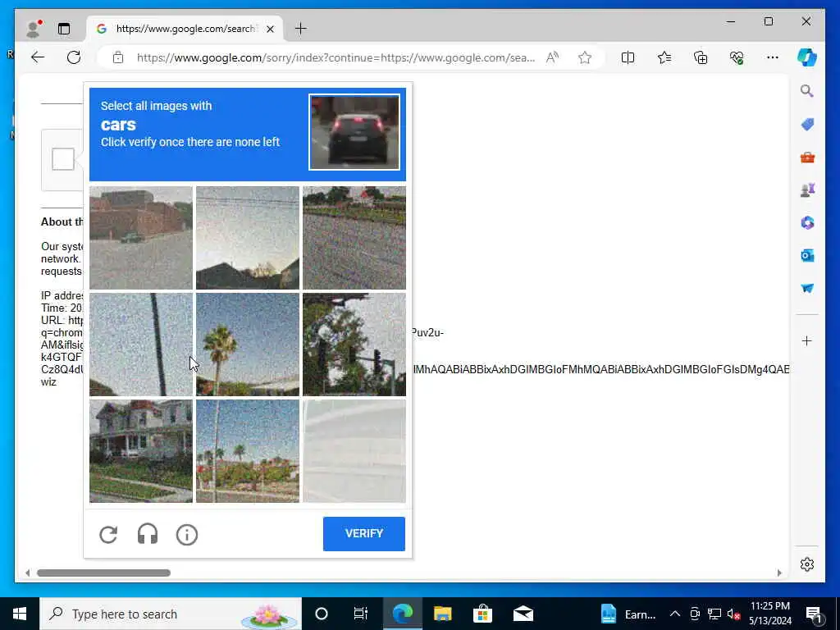Select the faded white blank tile

tap(354, 451)
